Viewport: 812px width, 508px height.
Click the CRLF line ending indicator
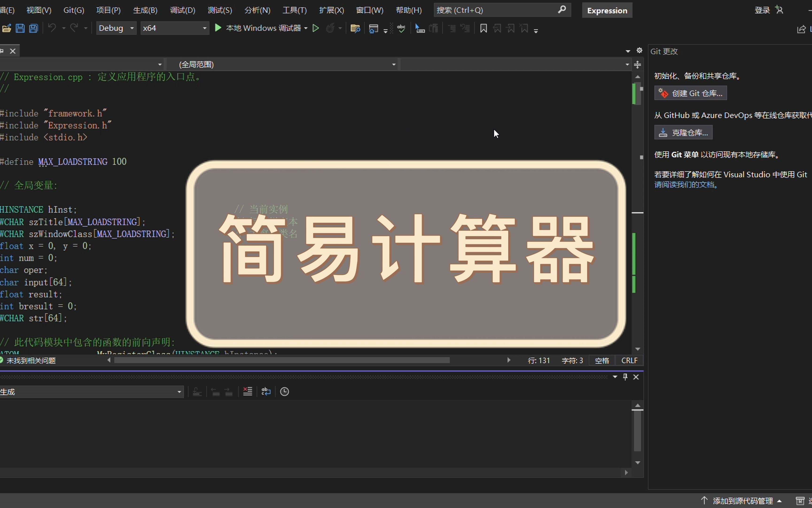629,361
